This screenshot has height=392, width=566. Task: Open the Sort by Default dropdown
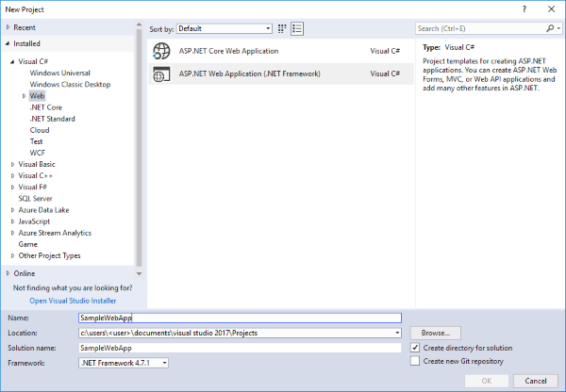point(225,28)
